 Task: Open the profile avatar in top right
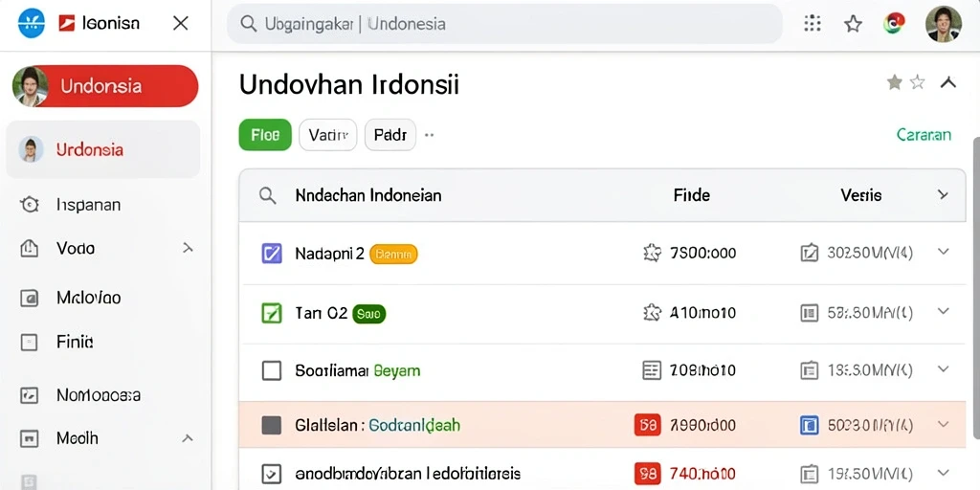[943, 24]
